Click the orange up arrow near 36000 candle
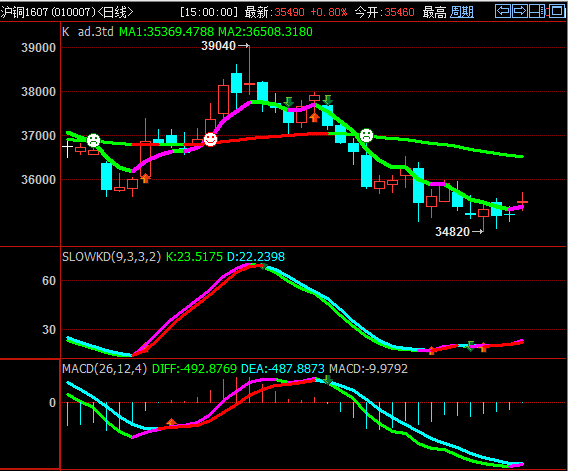 click(145, 178)
